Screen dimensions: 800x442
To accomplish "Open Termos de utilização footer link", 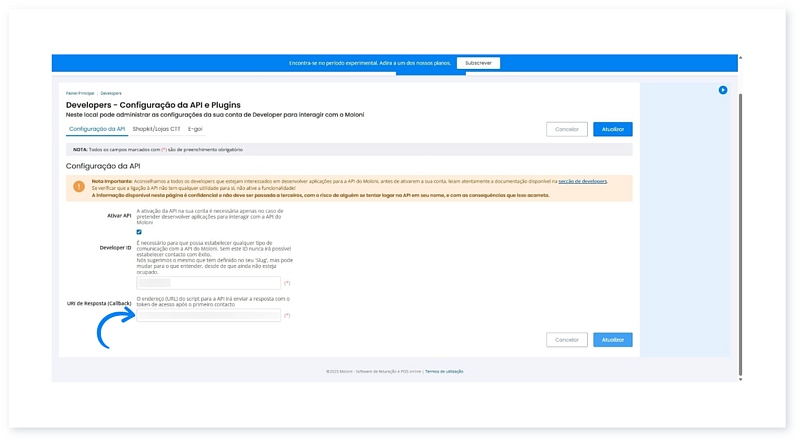I will [x=444, y=371].
